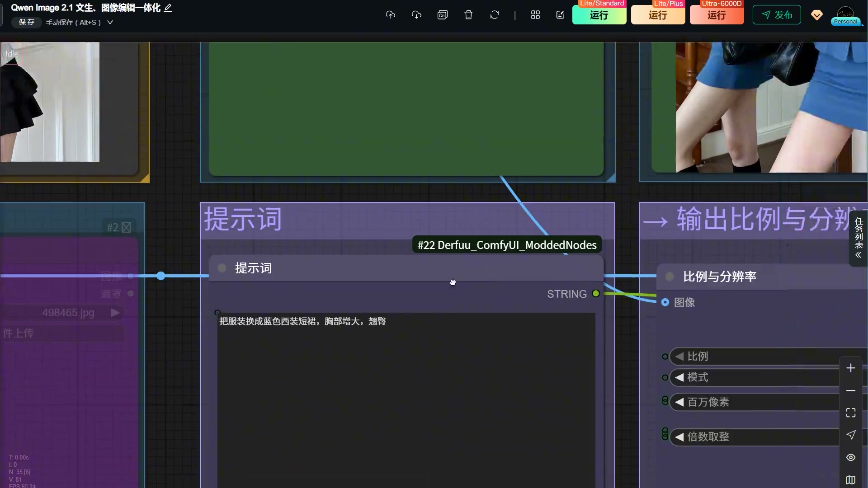Viewport: 868px width, 488px height.
Task: Click the pencil edit icon beside workflow title
Action: (x=168, y=8)
